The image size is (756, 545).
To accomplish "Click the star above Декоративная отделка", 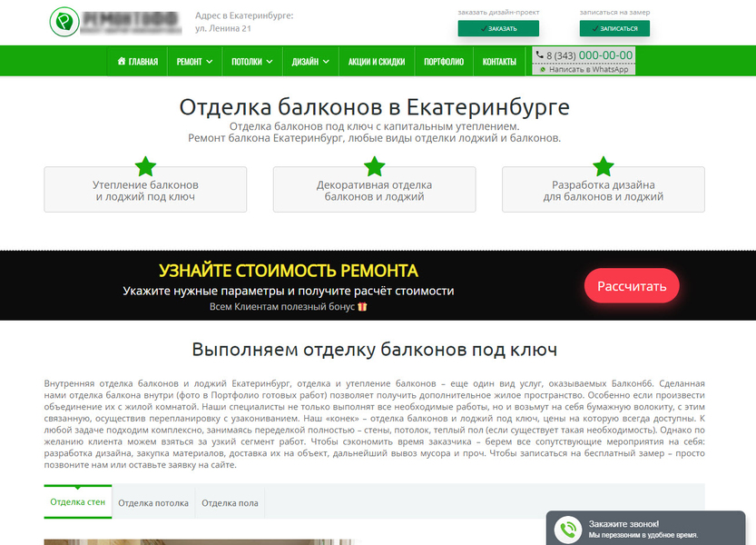I will pos(374,166).
